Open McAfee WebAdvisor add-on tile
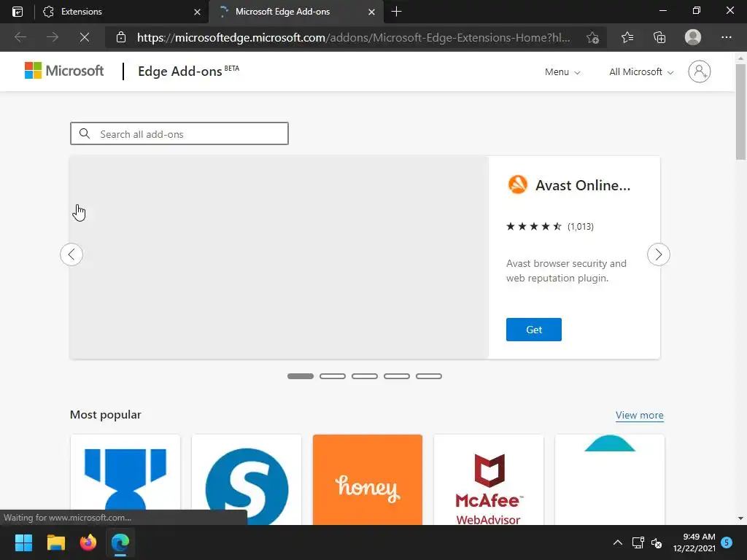The height and width of the screenshot is (560, 747). (489, 480)
